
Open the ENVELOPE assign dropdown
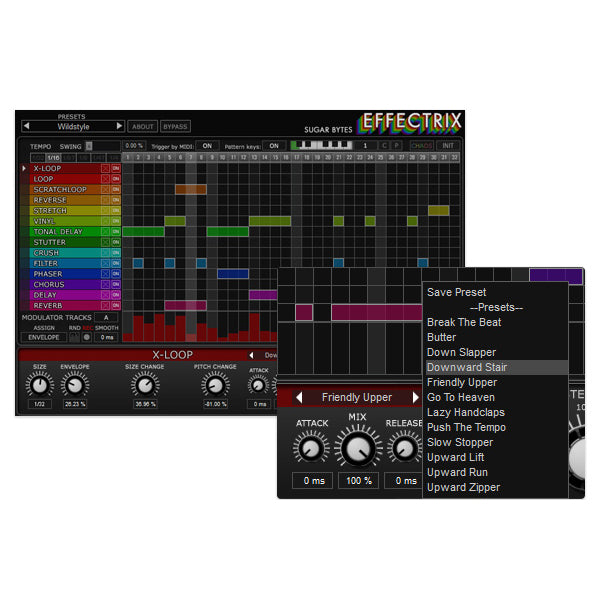(43, 337)
